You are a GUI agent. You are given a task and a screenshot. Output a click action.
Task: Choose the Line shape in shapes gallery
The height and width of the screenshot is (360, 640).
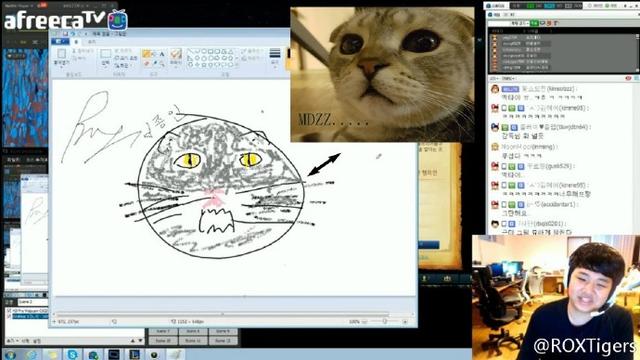pos(190,51)
